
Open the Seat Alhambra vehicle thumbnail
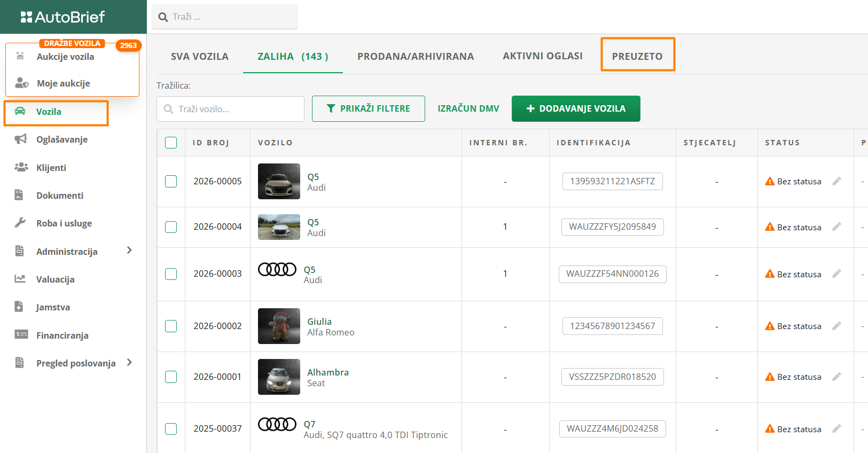pos(279,377)
